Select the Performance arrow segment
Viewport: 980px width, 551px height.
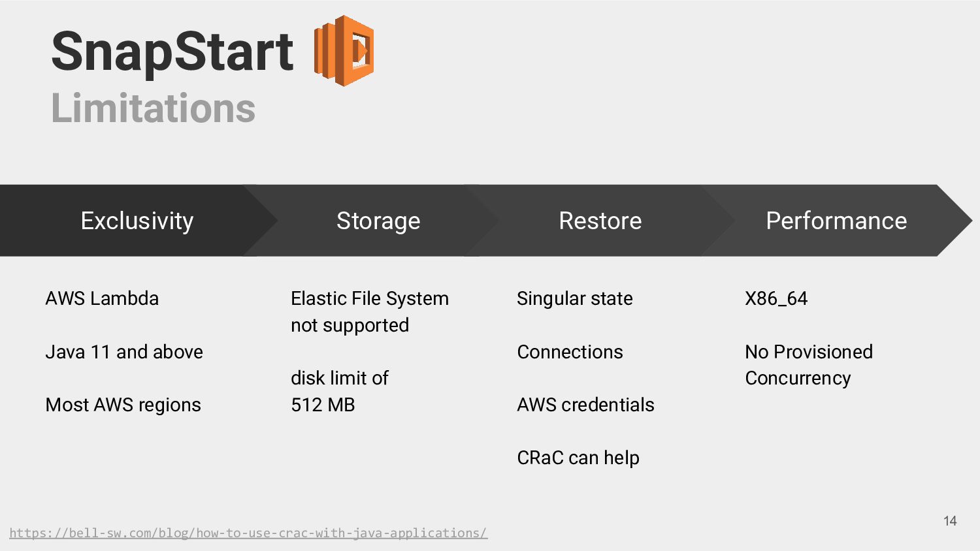tap(836, 221)
